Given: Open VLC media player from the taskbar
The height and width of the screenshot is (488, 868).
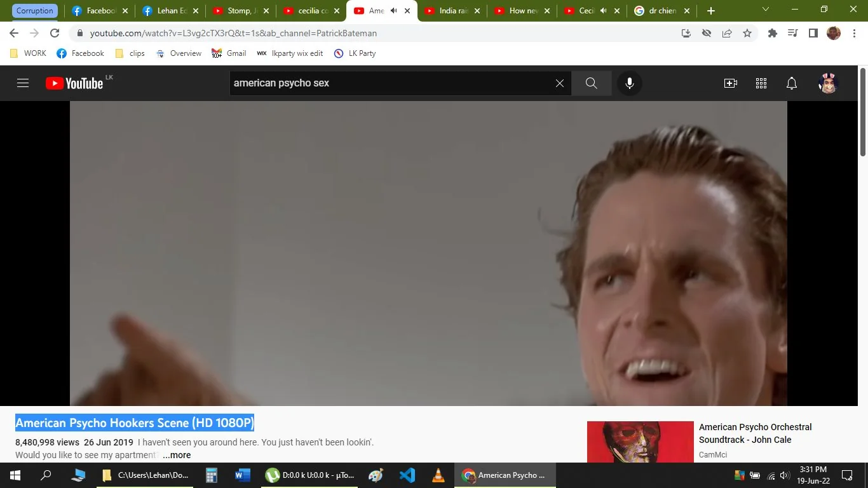Looking at the screenshot, I should point(438,475).
